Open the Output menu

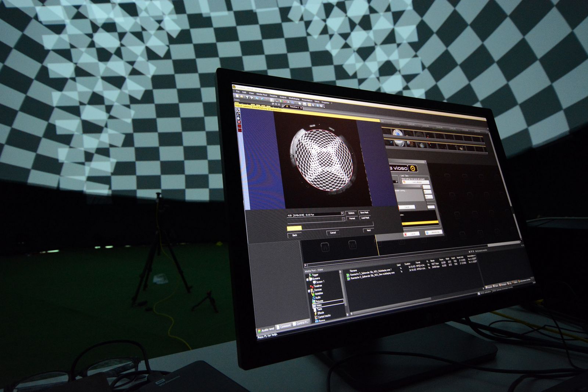tap(283, 97)
